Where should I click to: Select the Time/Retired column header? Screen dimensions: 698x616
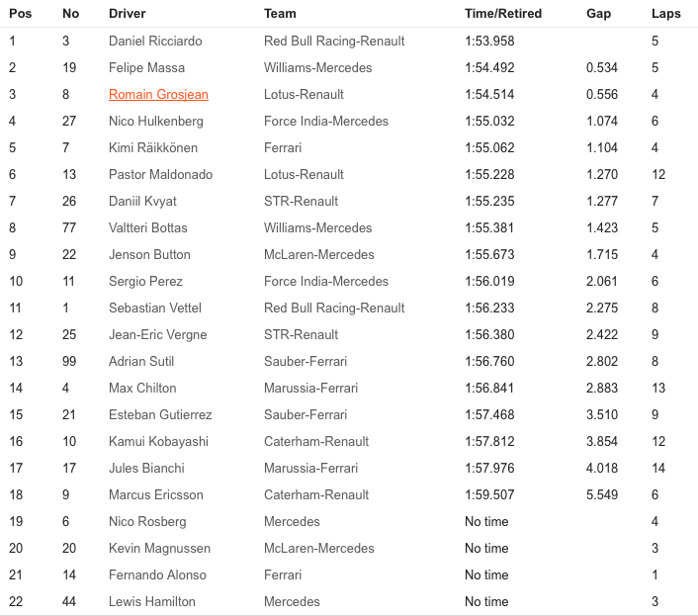503,14
